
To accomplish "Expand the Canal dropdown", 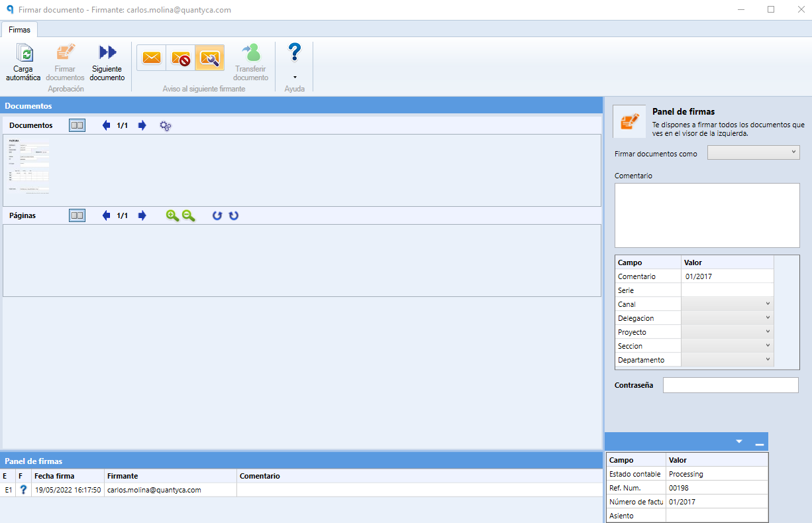I will pos(727,304).
